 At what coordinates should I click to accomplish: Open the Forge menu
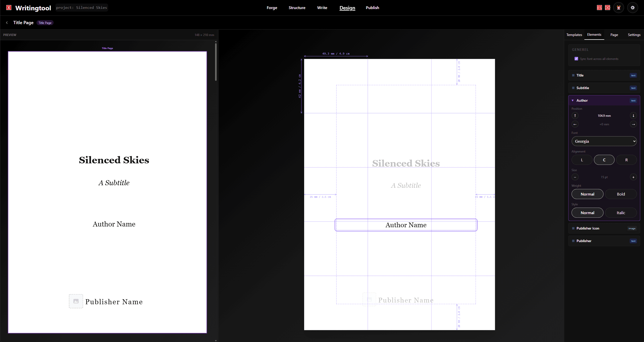(272, 8)
